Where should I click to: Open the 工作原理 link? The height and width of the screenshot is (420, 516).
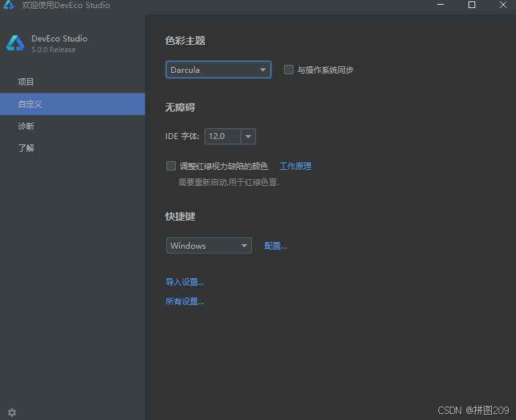click(295, 167)
